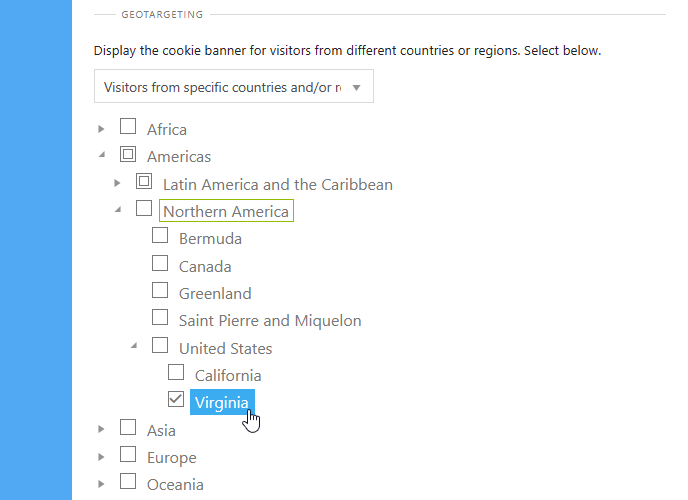The height and width of the screenshot is (500, 688).
Task: Check the California checkbox
Action: 176,372
